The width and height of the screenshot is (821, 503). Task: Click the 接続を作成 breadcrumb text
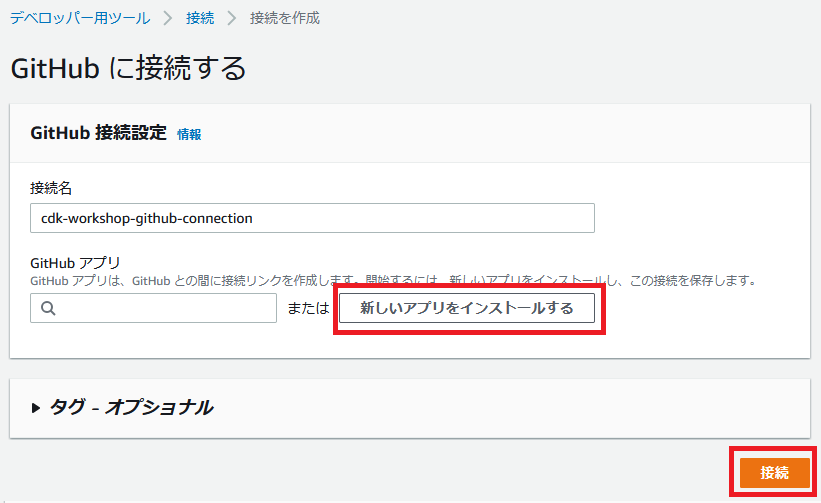(x=284, y=18)
